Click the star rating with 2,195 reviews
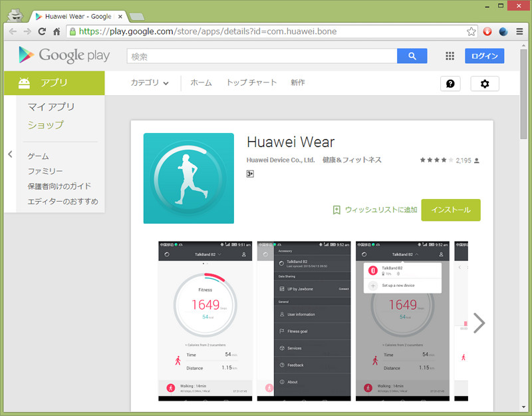 [x=450, y=160]
